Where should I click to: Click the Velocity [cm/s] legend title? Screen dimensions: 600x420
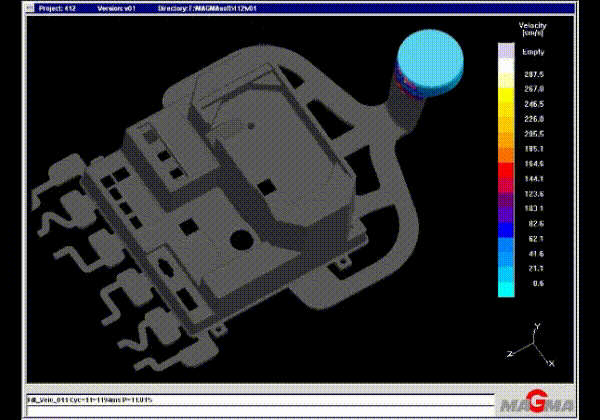(530, 28)
